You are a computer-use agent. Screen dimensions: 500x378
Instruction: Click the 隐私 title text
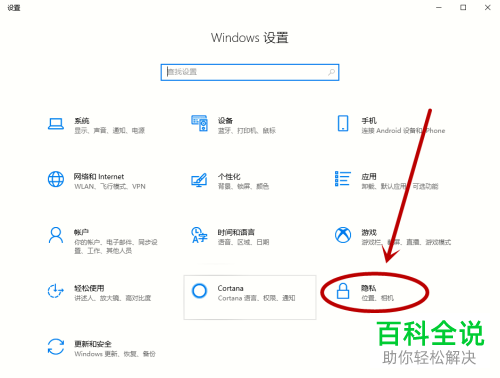click(369, 288)
